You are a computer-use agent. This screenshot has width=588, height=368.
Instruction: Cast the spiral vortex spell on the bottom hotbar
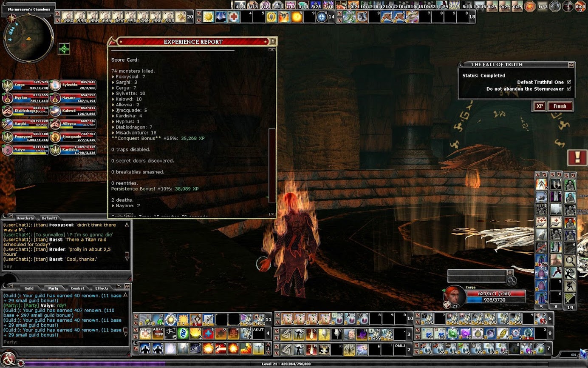pyautogui.click(x=195, y=349)
